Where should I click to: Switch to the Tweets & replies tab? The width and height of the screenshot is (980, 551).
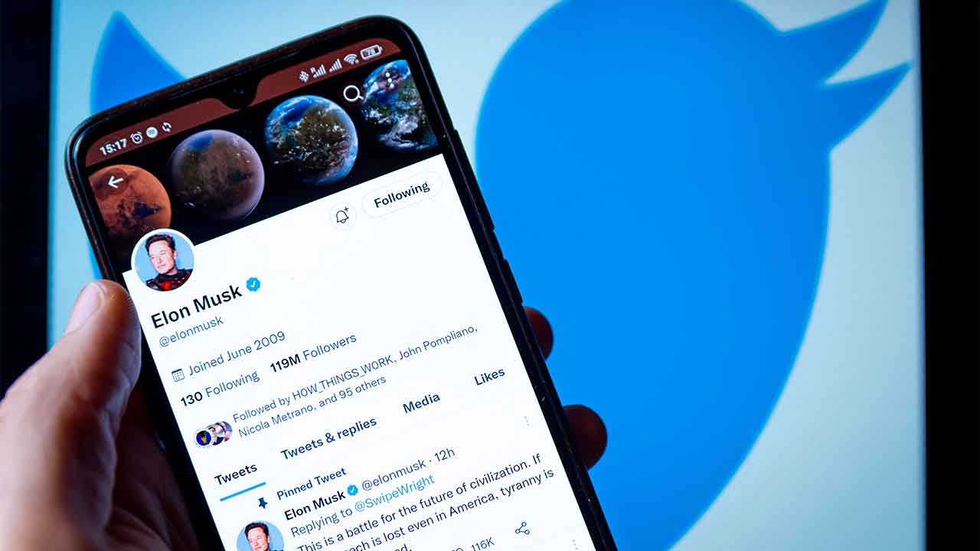(328, 439)
